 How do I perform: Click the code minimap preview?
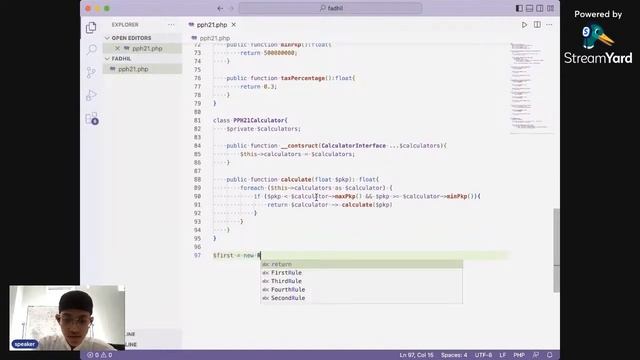coord(531,88)
